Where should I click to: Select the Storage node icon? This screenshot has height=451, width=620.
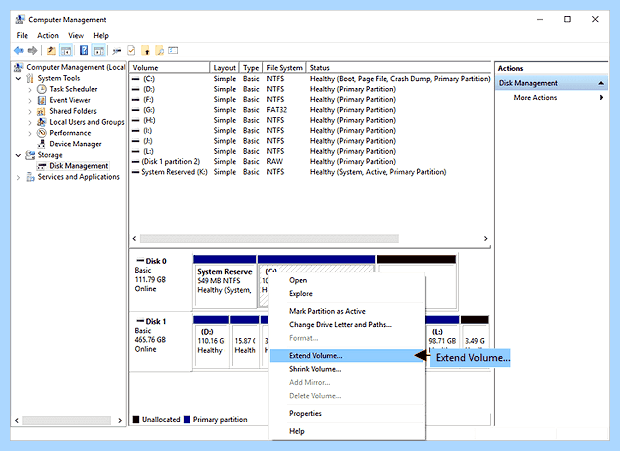(30, 155)
